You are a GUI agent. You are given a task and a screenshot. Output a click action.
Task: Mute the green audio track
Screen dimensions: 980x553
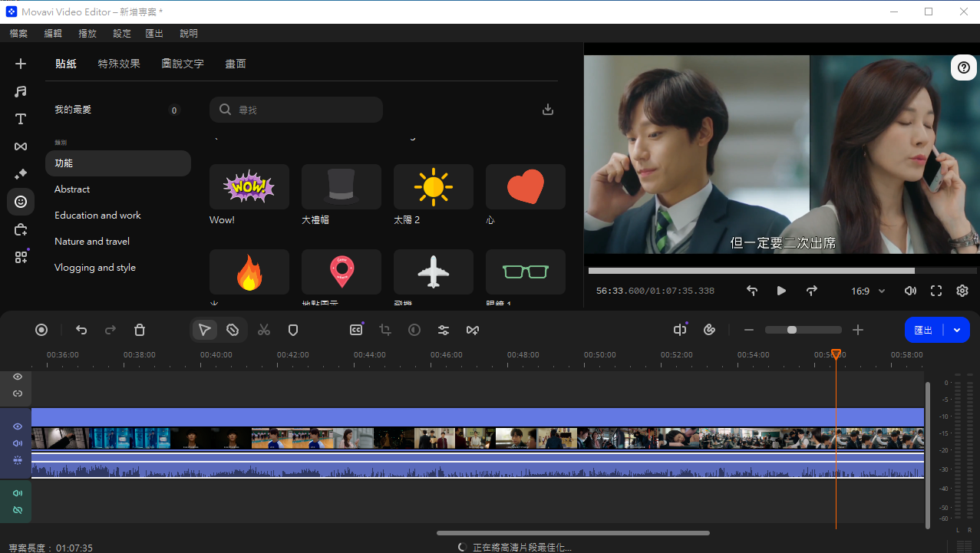[18, 493]
